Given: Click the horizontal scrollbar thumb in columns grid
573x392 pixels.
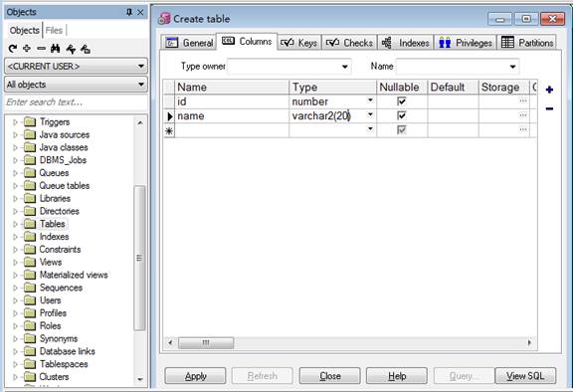Looking at the screenshot, I should tap(206, 342).
